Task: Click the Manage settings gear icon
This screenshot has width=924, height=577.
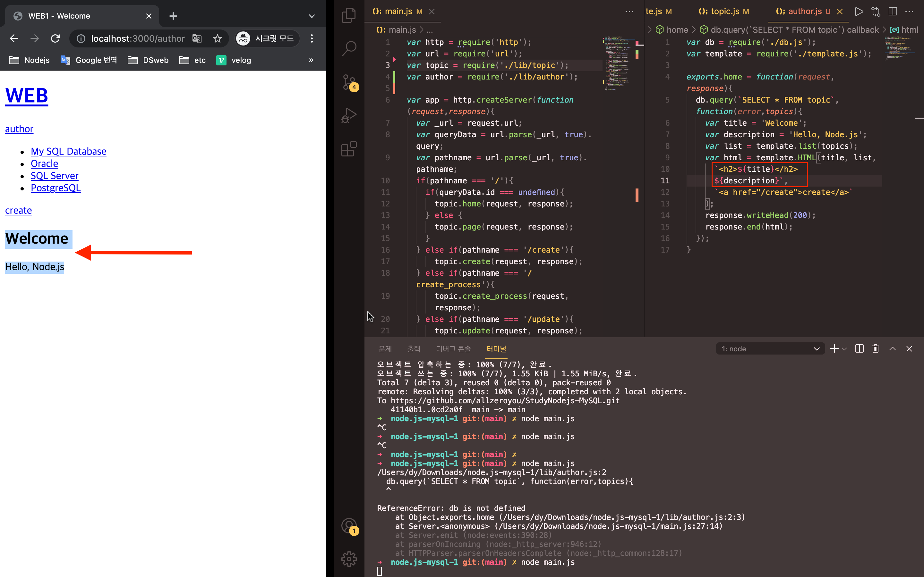Action: point(349,559)
